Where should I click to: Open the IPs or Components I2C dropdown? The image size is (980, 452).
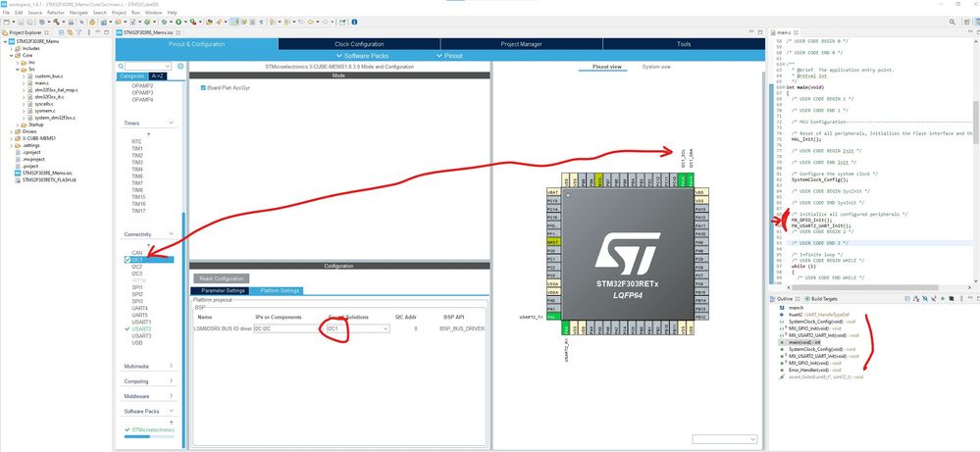coord(285,328)
